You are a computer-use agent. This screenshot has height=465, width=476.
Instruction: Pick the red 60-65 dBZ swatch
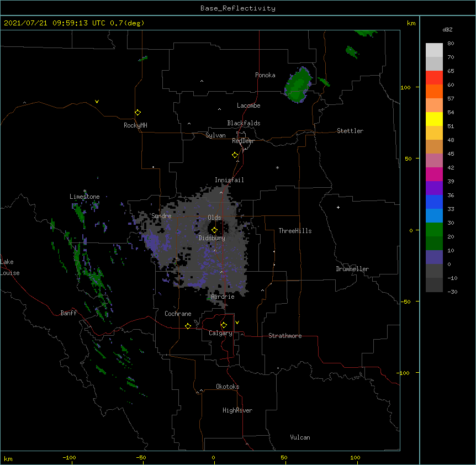(434, 78)
